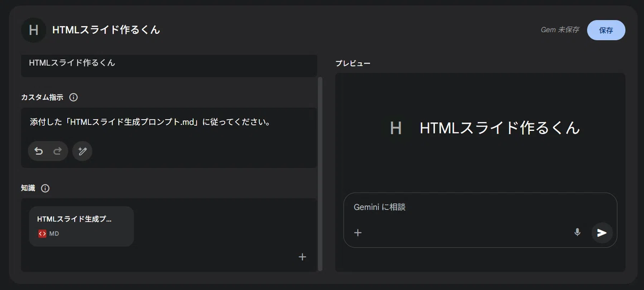Activate microphone voice input
Screen dimensions: 644x290
point(577,232)
